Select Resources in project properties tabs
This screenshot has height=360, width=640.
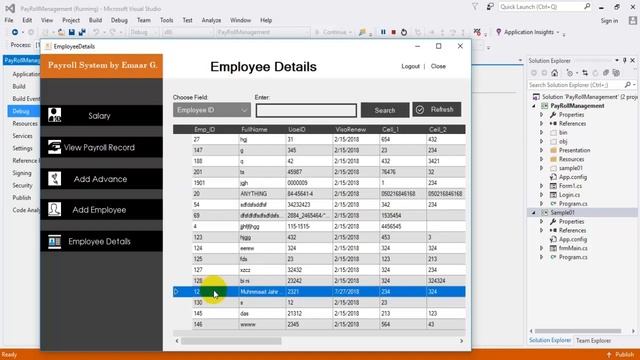point(25,123)
